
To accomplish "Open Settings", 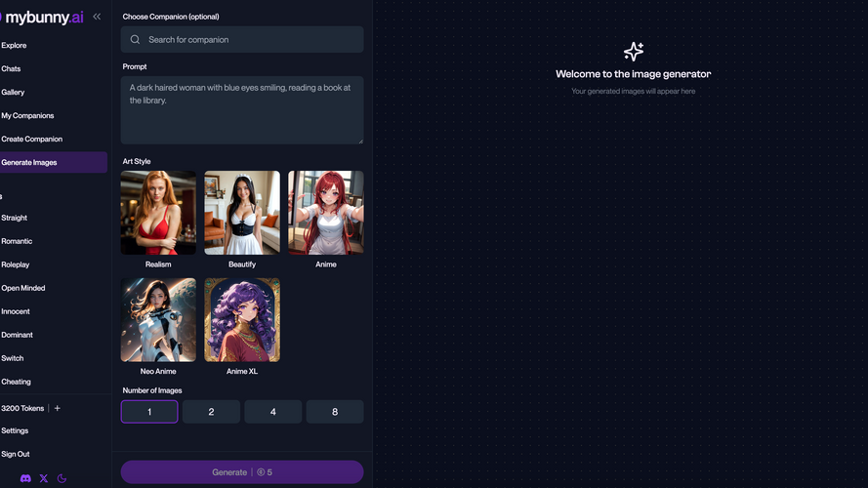I will pyautogui.click(x=15, y=430).
